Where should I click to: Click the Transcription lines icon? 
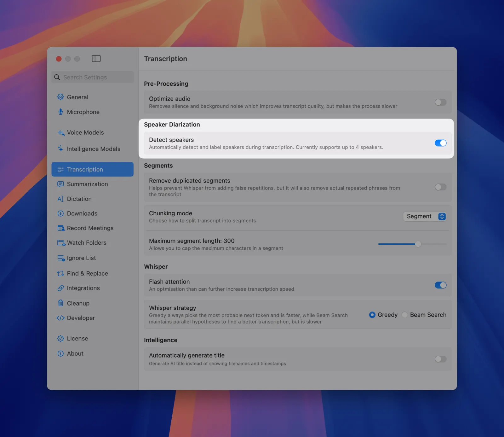click(x=60, y=169)
